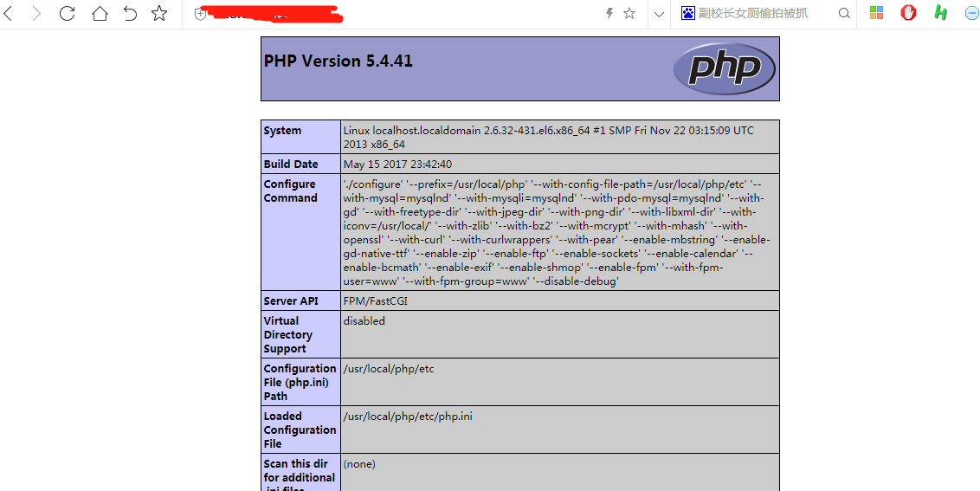Reload the page with the refresh icon
Viewport: 980px width, 491px height.
pyautogui.click(x=67, y=13)
